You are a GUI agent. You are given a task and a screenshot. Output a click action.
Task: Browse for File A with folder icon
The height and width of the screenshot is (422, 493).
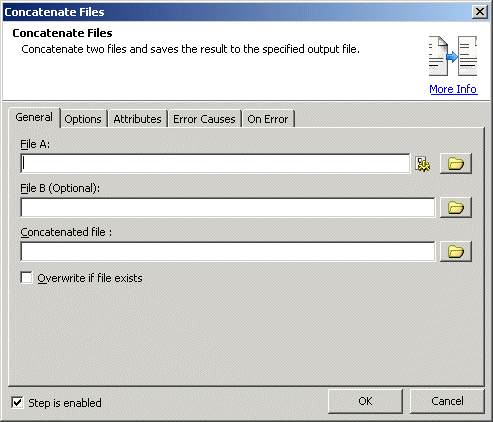click(456, 164)
